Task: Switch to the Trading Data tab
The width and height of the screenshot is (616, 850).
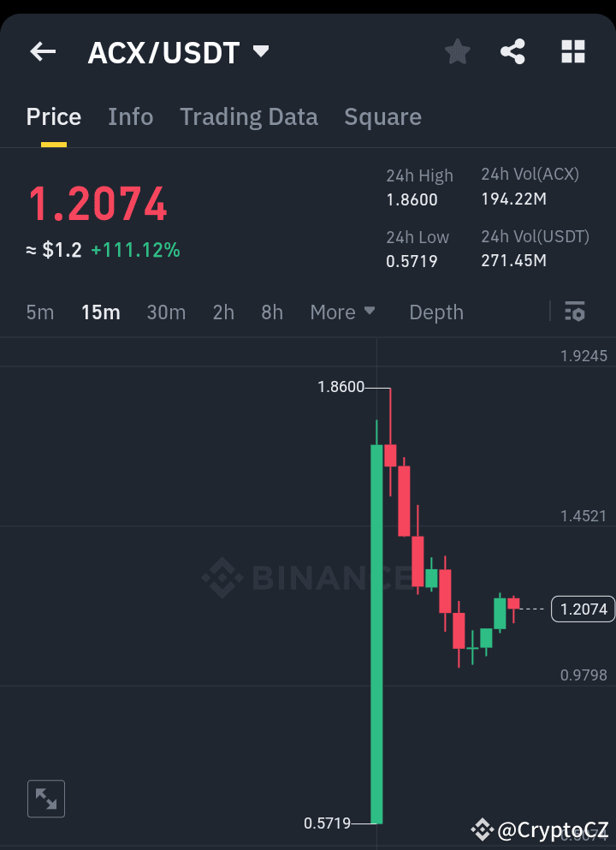Action: 248,116
